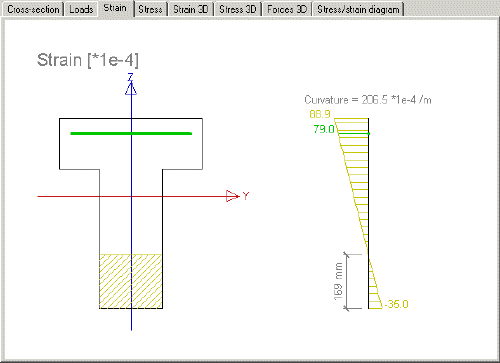Open the Stress/strain diagram tab
500x363 pixels.
(x=358, y=9)
